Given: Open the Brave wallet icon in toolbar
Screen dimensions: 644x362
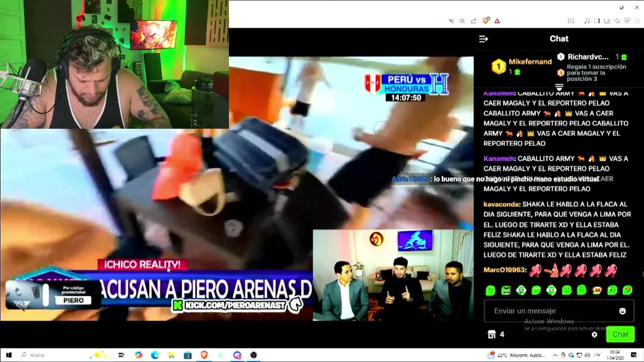Looking at the screenshot, I should point(607,21).
